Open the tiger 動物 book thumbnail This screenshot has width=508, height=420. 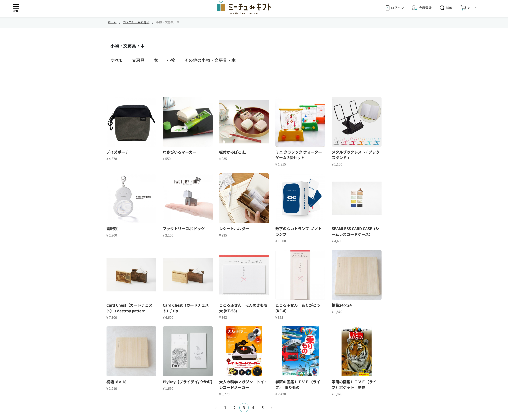[356, 351]
